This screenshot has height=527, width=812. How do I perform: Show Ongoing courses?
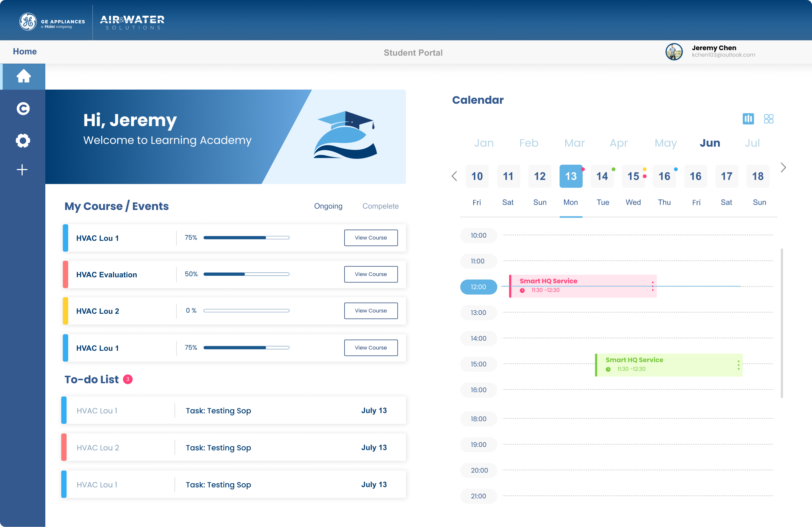[328, 206]
